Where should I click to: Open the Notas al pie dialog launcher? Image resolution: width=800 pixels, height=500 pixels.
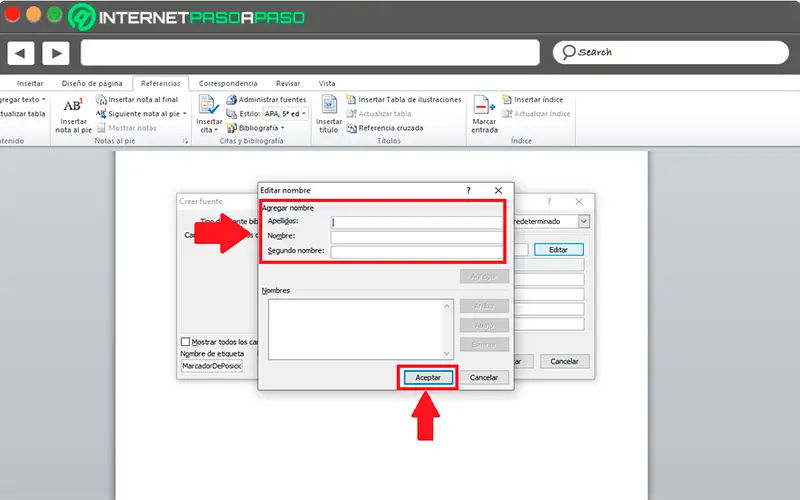185,141
